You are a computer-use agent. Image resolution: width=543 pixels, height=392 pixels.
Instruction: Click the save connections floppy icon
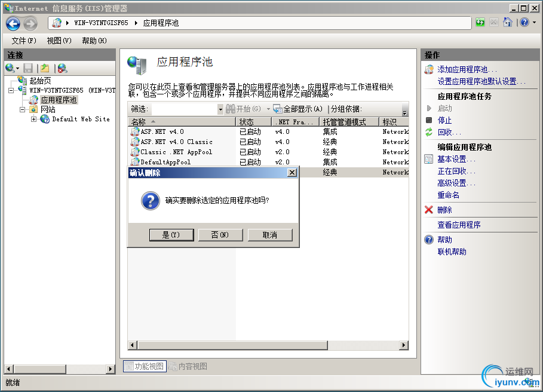28,68
